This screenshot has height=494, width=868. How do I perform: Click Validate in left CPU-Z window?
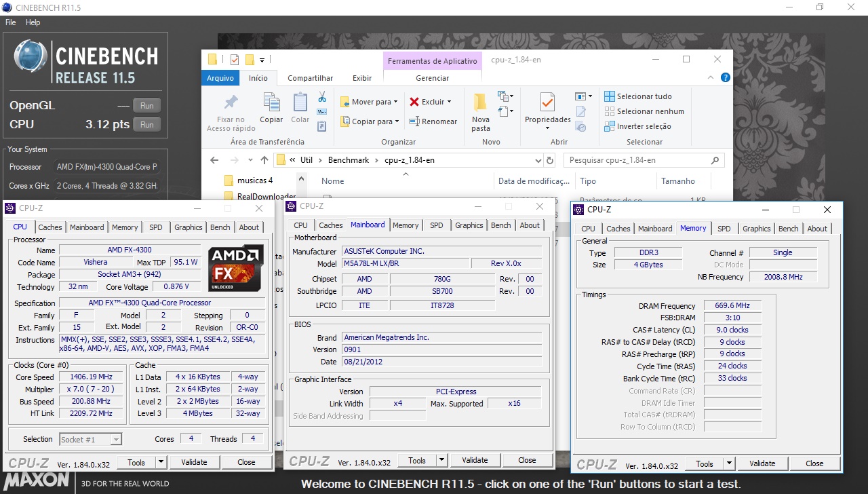tap(194, 462)
